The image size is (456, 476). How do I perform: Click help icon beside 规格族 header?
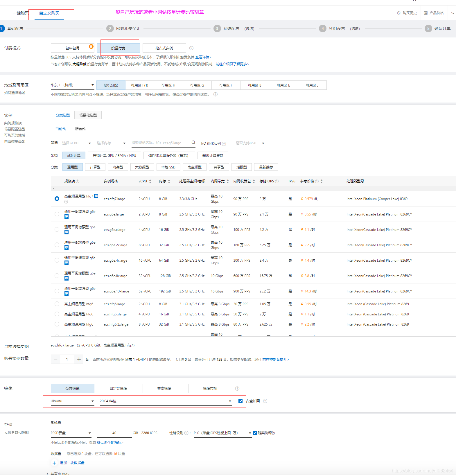(78, 181)
